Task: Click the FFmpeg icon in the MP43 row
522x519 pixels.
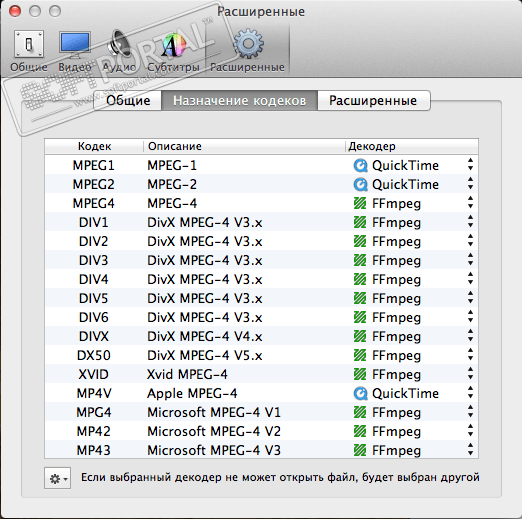Action: click(360, 450)
